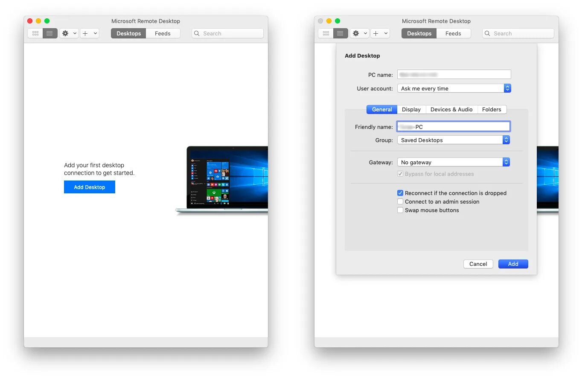Open gear settings icon in right window

point(356,33)
